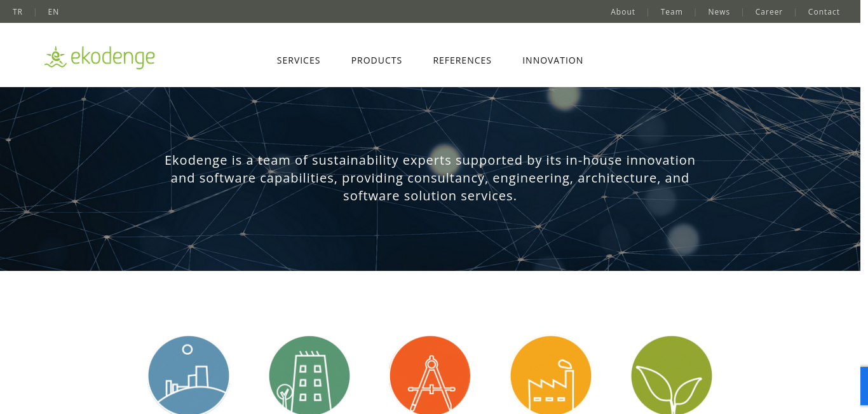This screenshot has width=868, height=414.
Task: Open the Products menu
Action: tap(377, 60)
